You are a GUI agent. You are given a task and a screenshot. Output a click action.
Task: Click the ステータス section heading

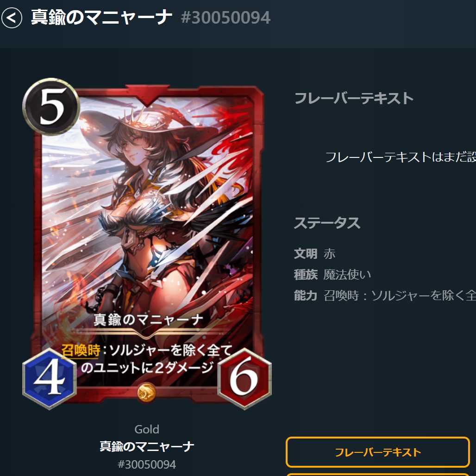pyautogui.click(x=327, y=223)
